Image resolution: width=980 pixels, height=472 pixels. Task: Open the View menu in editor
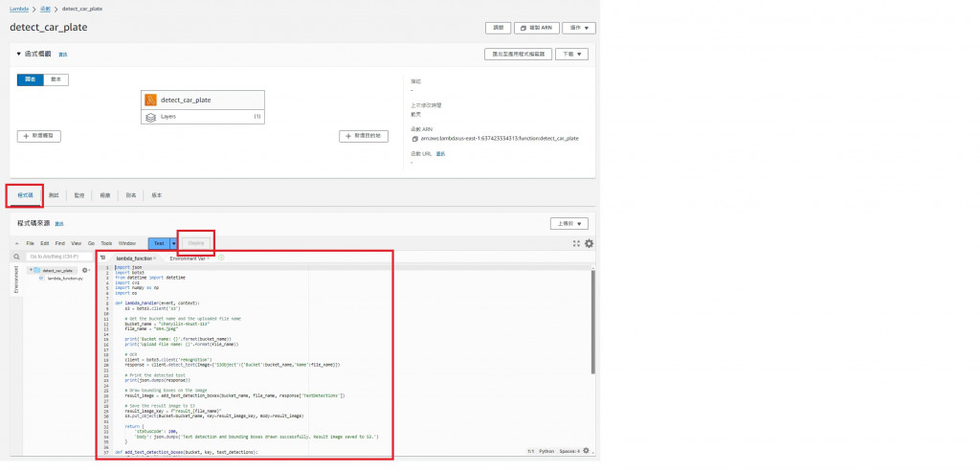point(77,243)
